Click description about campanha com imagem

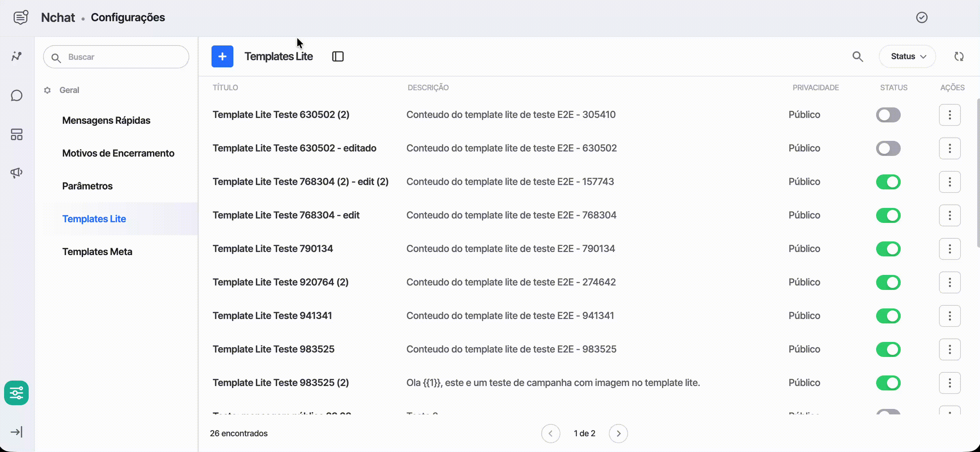tap(553, 383)
